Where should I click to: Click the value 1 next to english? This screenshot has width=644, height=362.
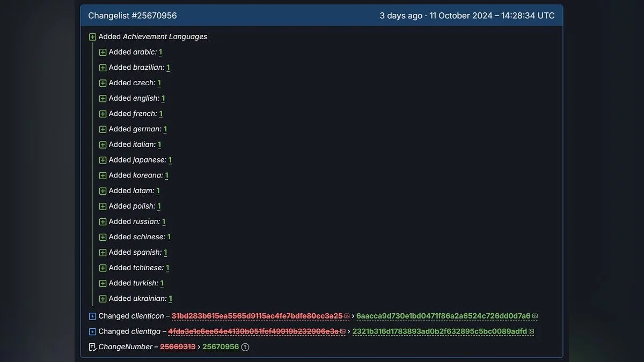(x=163, y=99)
